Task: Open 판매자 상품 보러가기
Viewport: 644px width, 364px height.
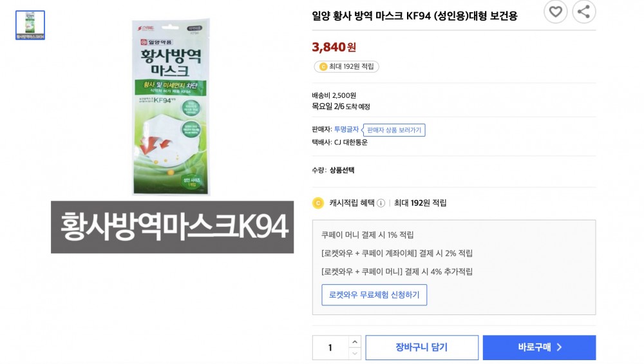Action: click(394, 130)
